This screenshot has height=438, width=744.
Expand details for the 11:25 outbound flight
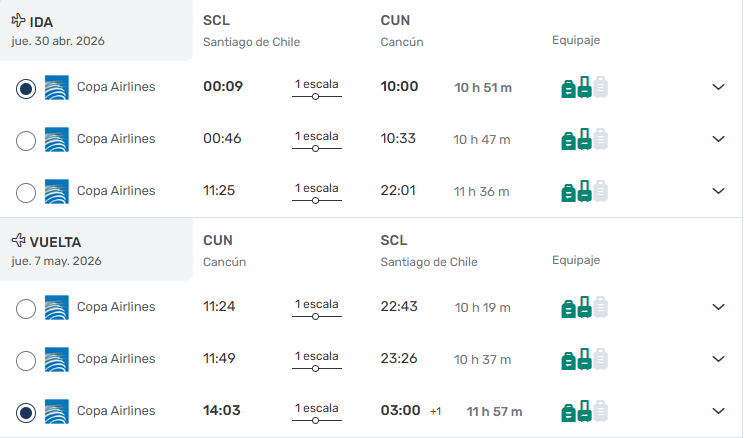tap(717, 191)
